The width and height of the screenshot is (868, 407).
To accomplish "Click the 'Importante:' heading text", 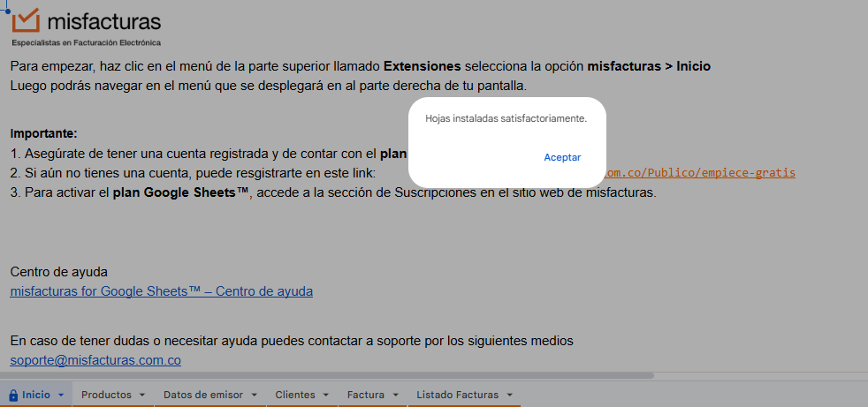I will coord(43,134).
